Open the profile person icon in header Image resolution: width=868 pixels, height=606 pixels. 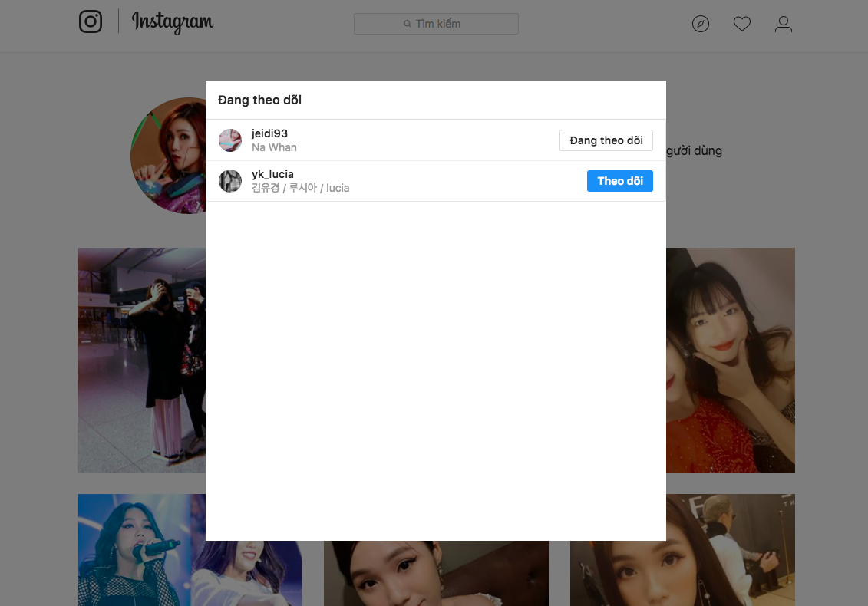tap(783, 25)
